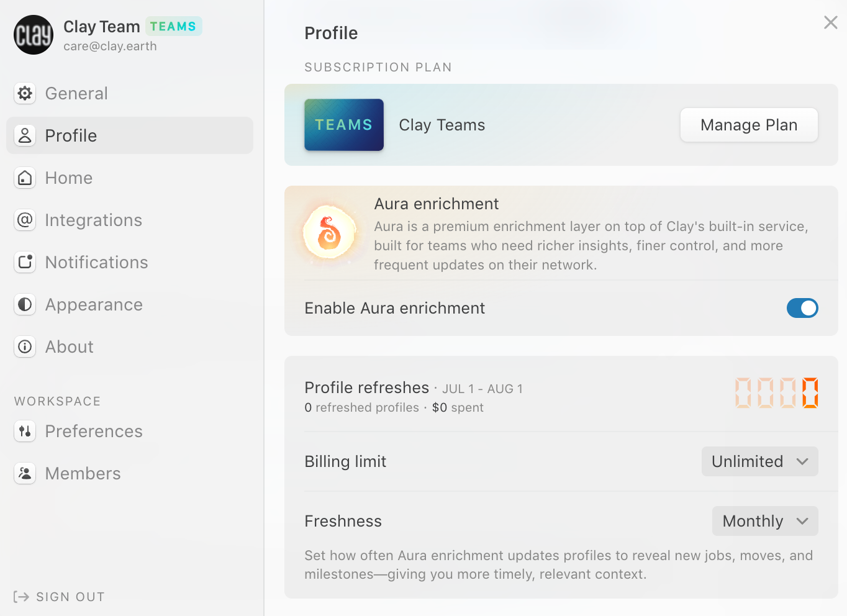Screen dimensions: 847x616
Task: Open the General settings gear icon
Action: [24, 93]
